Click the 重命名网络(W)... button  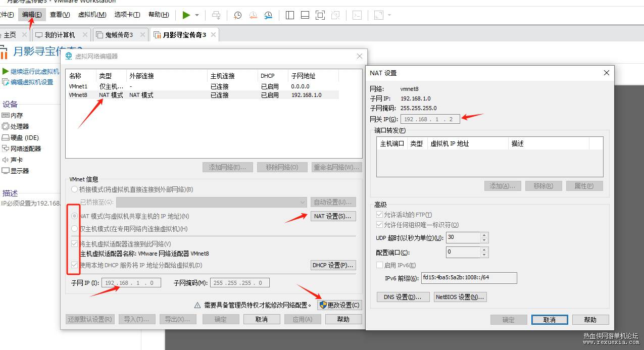(x=337, y=167)
